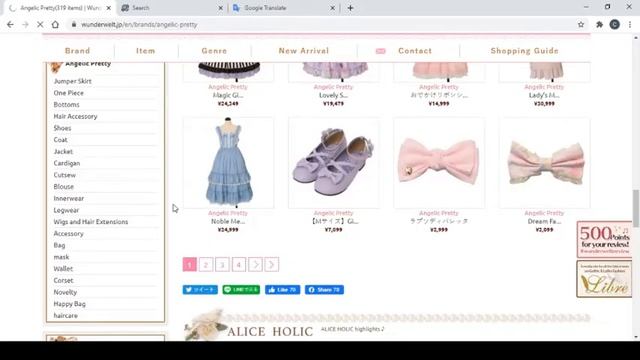Open the Chrome profile avatar

pos(615,24)
